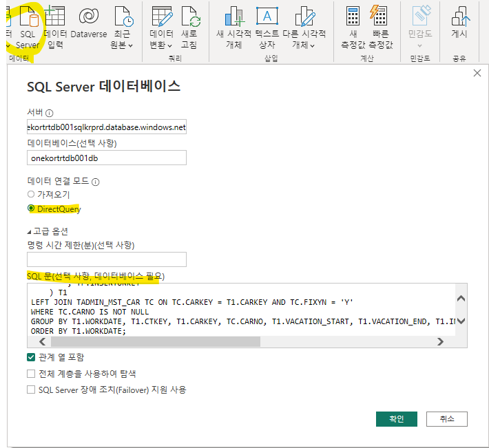Click inside the SQL 문 statement box
This screenshot has height=448, width=489.
pos(241,310)
